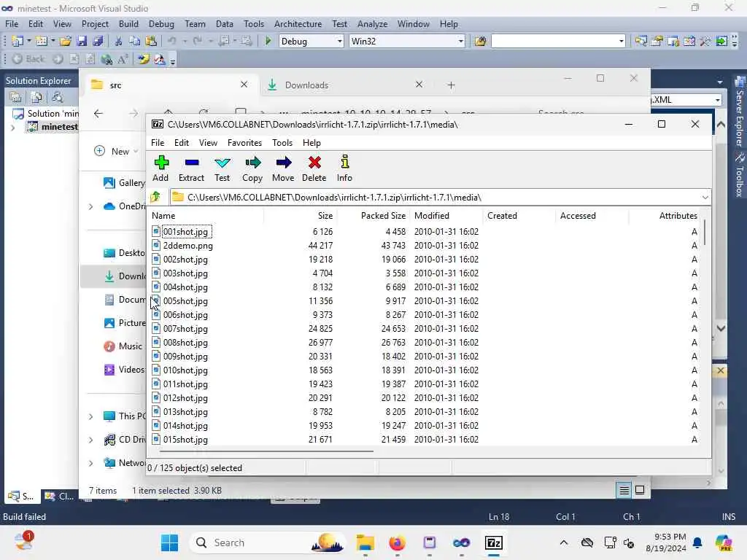This screenshot has height=560, width=747.
Task: Click the New Project icon in Visual Studio
Action: (18, 42)
